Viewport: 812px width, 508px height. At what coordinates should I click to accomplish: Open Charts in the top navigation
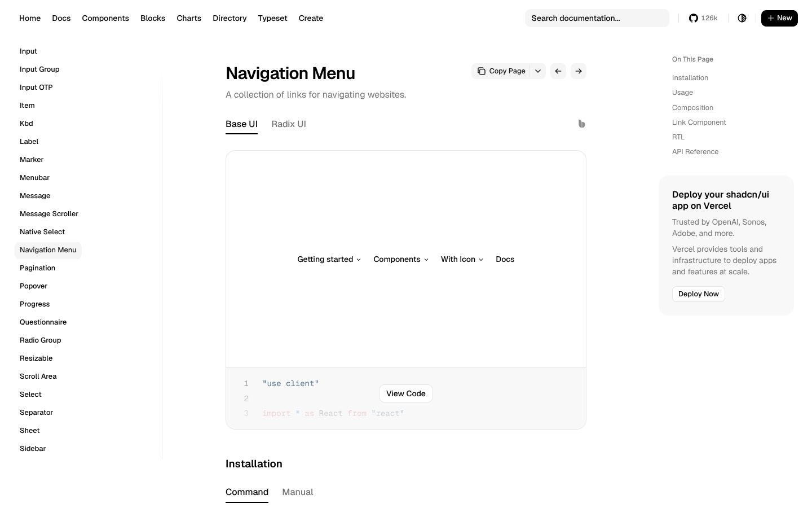(189, 18)
